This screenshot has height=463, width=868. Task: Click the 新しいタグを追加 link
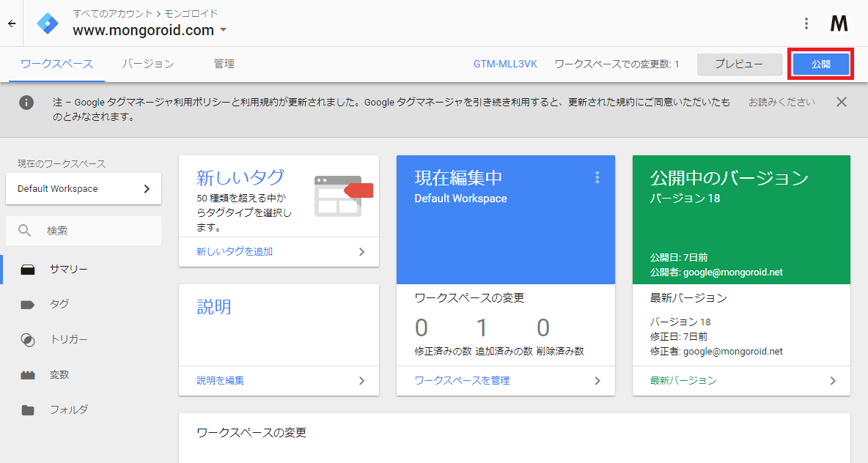point(235,252)
